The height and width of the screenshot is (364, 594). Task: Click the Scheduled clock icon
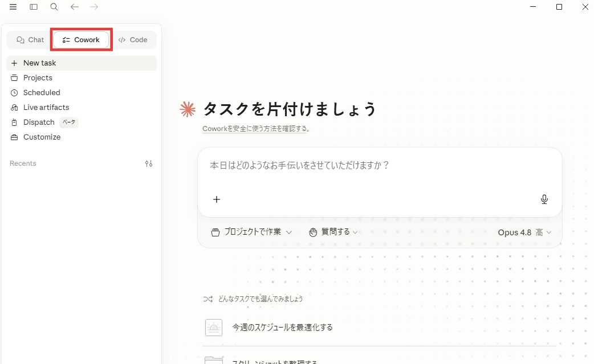pyautogui.click(x=14, y=93)
